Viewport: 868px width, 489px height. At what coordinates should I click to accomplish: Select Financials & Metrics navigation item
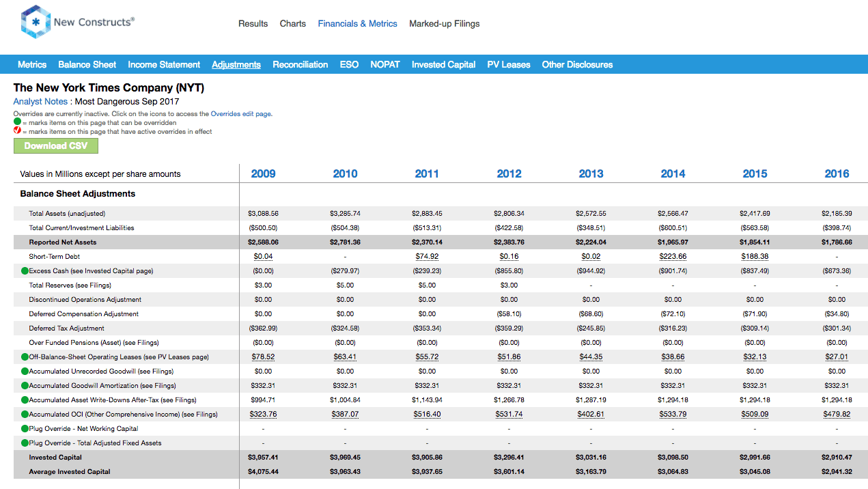coord(357,24)
